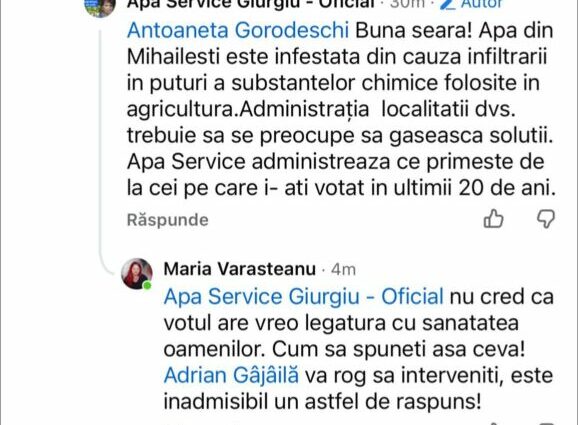Click the Autor badge label
Screen dimensions: 578x425
tap(481, 4)
